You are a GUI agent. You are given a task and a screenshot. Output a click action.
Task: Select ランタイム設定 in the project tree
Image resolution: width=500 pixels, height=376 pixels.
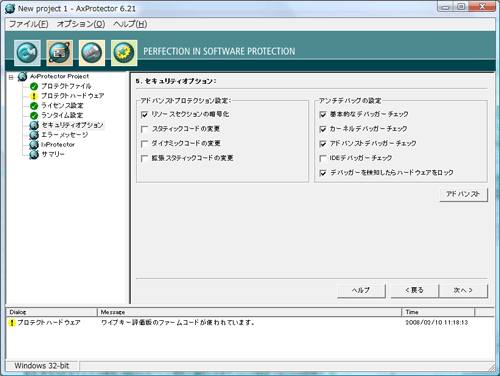62,115
